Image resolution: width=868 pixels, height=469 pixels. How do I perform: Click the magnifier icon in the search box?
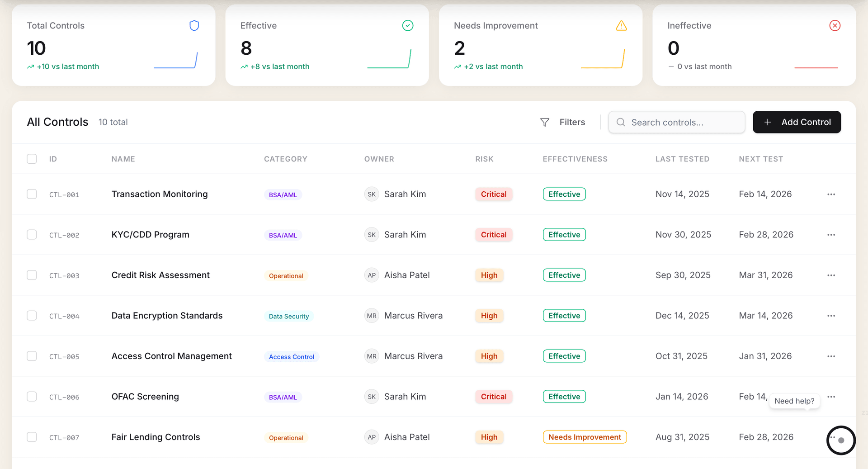[x=621, y=123]
